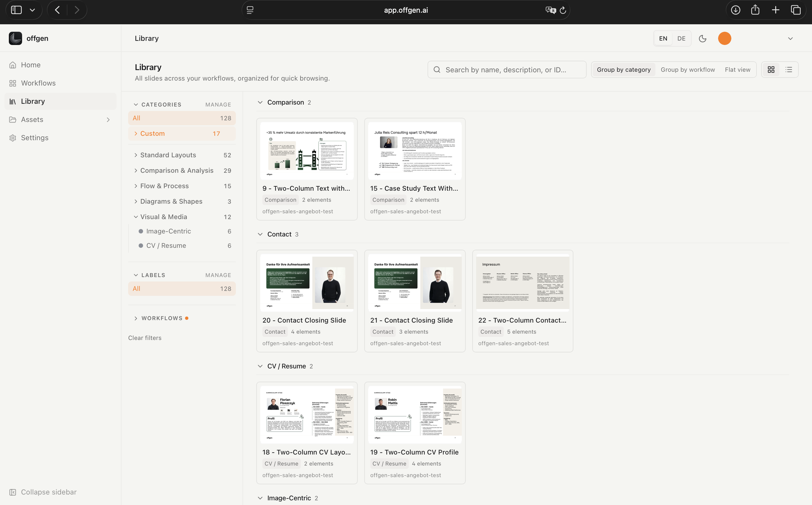Collapse the Visual & Media category
The image size is (812, 505).
click(136, 217)
